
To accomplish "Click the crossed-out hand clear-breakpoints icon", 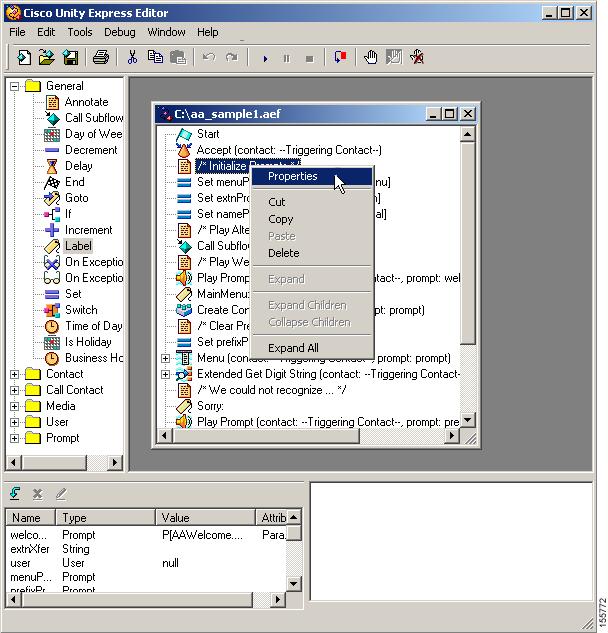I will point(417,57).
